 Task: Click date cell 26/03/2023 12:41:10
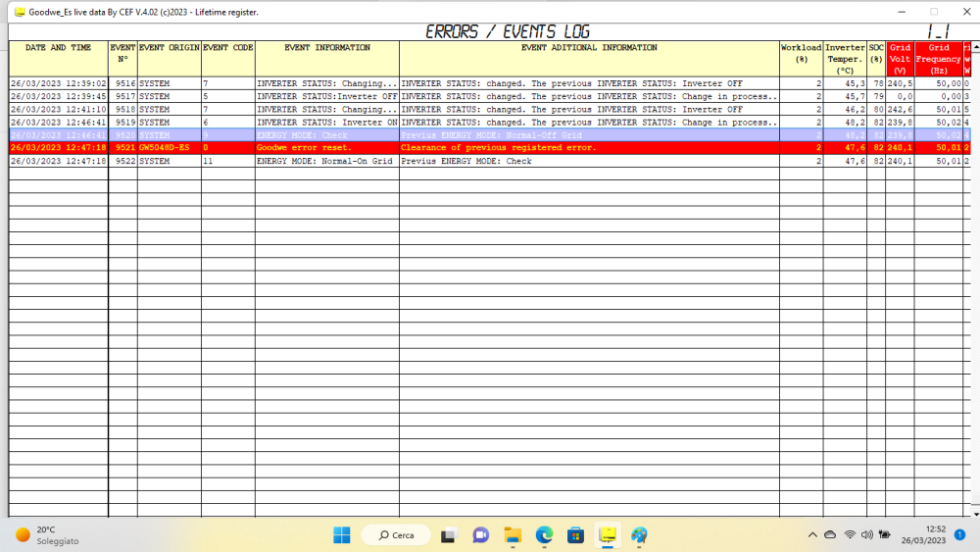pyautogui.click(x=58, y=110)
